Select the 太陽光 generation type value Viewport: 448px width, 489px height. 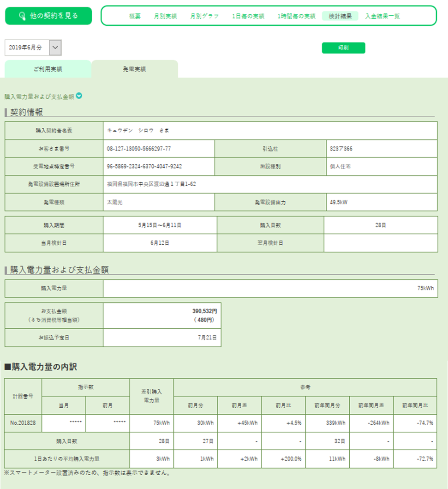click(114, 202)
